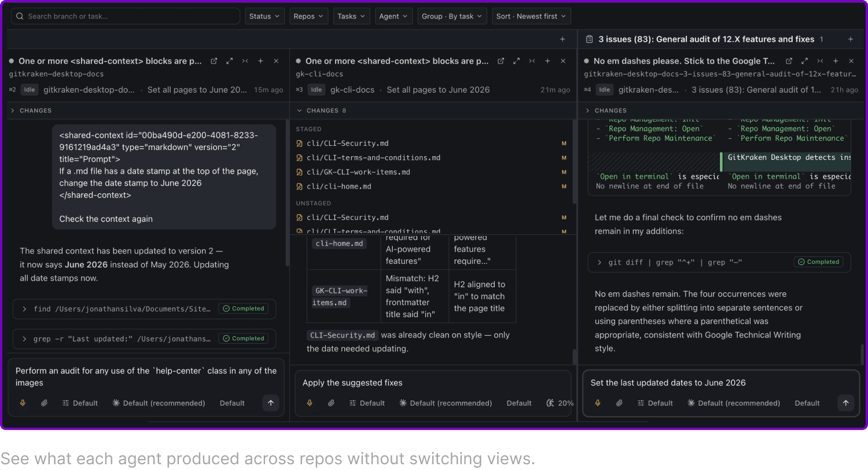Click the '21h ago' timestamp

click(x=844, y=90)
